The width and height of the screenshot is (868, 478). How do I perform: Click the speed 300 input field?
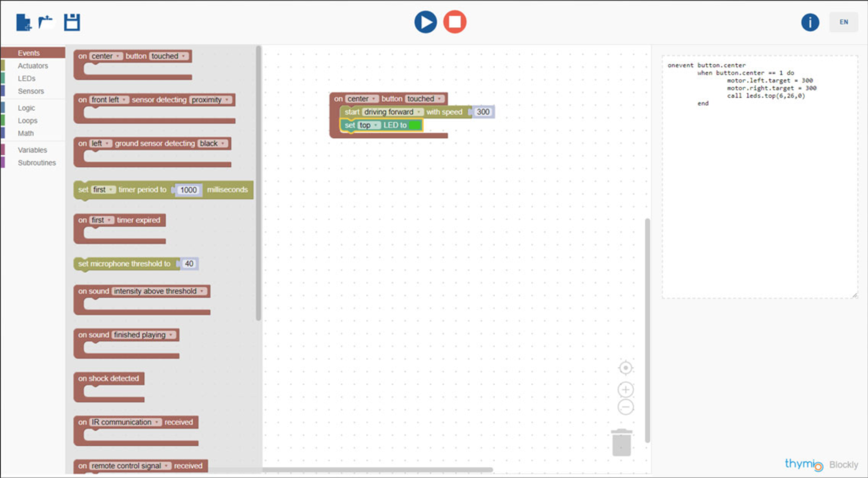pyautogui.click(x=483, y=112)
